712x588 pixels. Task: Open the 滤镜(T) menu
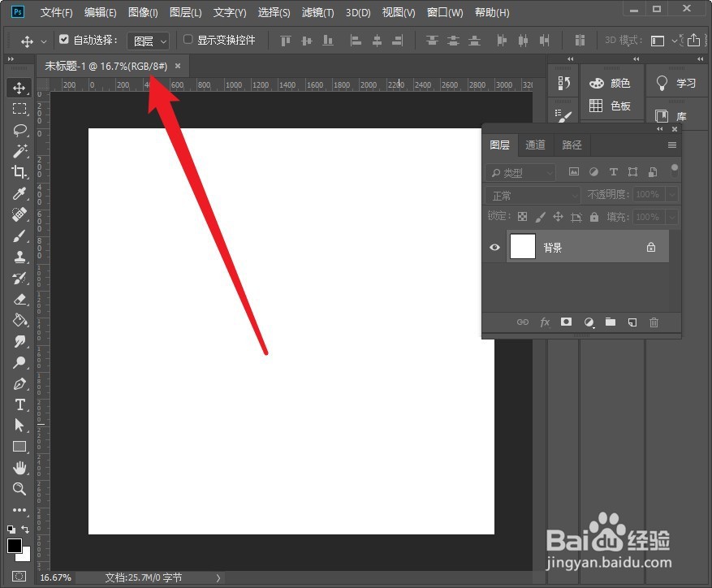(318, 12)
